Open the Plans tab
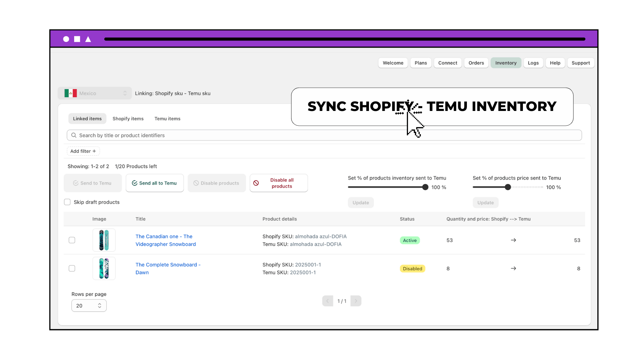Screen dimensions: 644x362 click(421, 63)
